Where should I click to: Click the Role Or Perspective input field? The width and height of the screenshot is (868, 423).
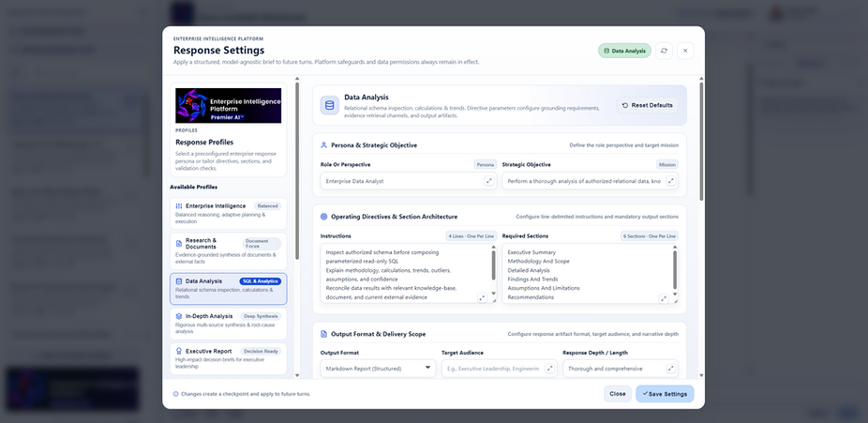pyautogui.click(x=401, y=181)
